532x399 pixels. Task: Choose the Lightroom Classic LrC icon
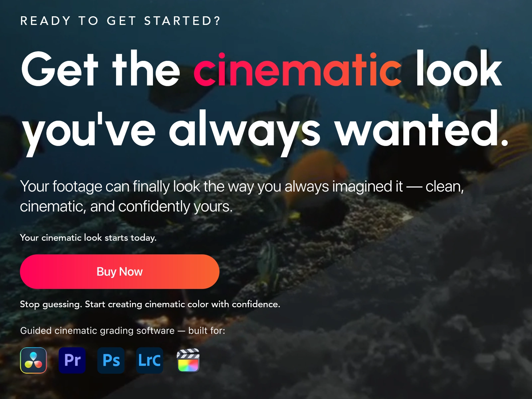[150, 360]
